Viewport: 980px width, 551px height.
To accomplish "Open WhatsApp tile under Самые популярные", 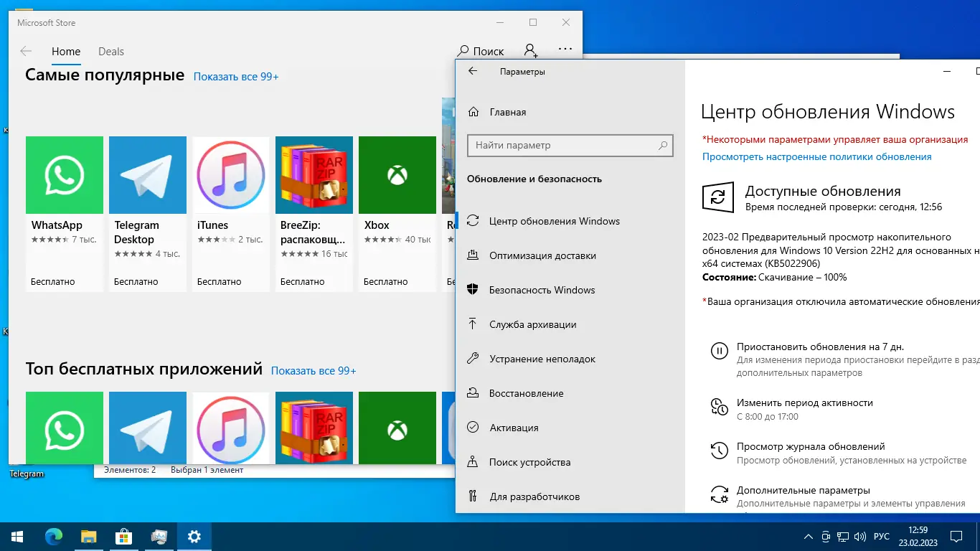I will tap(65, 214).
